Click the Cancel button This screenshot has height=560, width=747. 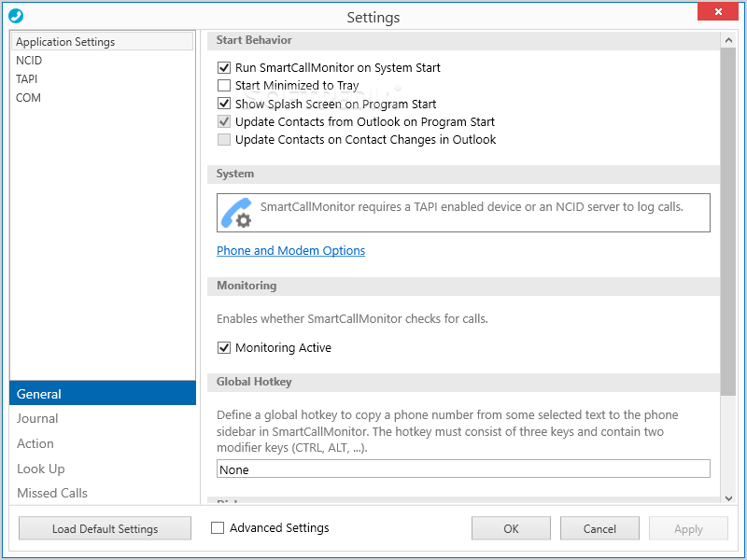[x=599, y=528]
